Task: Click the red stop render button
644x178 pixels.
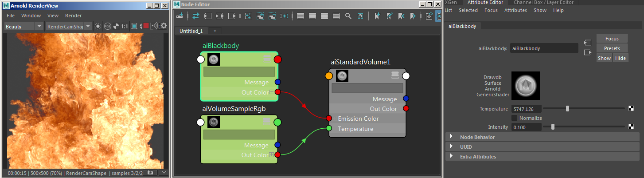Action: point(146,26)
